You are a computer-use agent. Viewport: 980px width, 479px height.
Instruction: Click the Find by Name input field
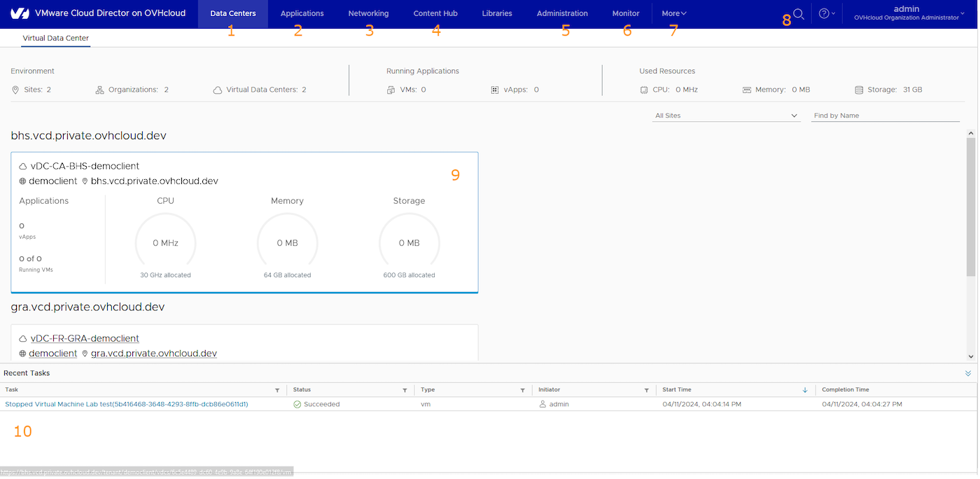(884, 115)
